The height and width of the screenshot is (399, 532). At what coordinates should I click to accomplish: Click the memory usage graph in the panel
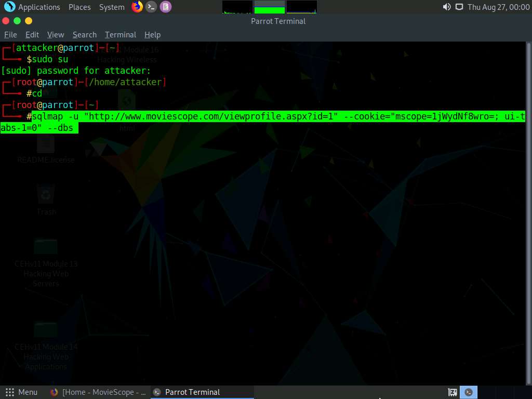coord(269,7)
